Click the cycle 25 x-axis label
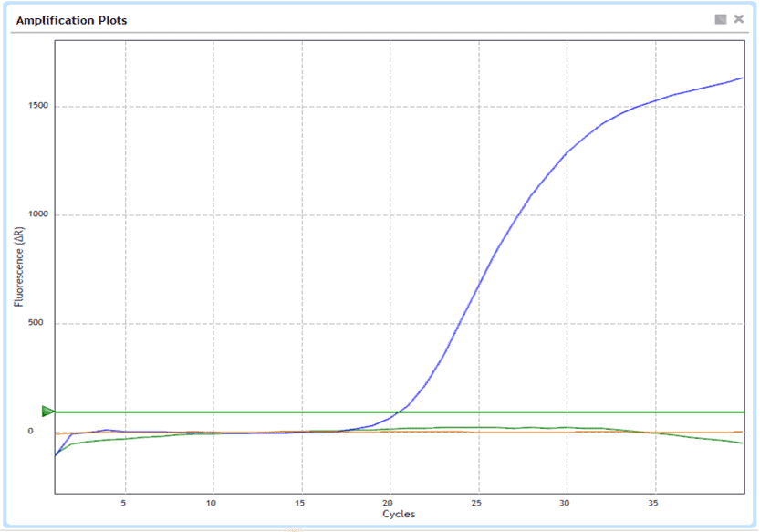The width and height of the screenshot is (760, 532). pyautogui.click(x=478, y=502)
